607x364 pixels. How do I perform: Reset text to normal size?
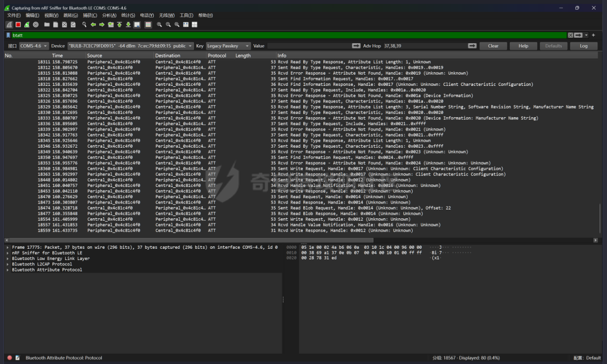pos(177,25)
